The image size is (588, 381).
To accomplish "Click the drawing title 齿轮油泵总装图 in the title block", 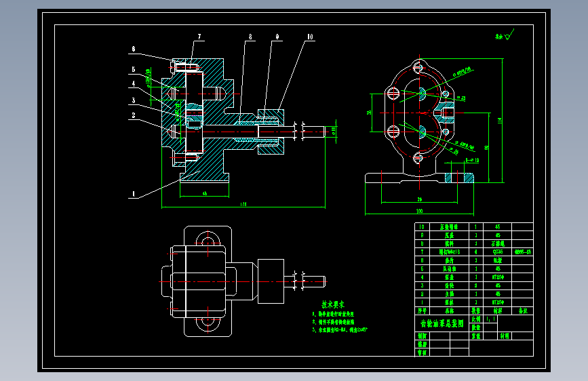I will 442,323.
